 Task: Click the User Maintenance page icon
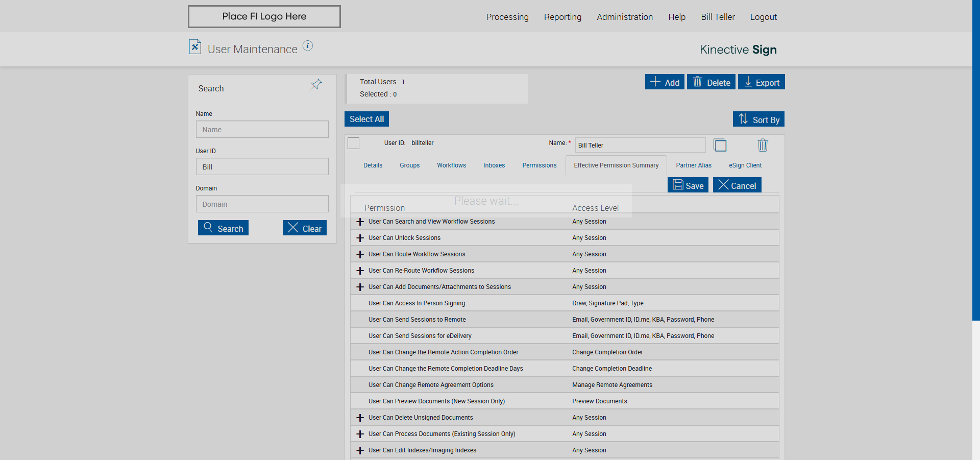(195, 47)
